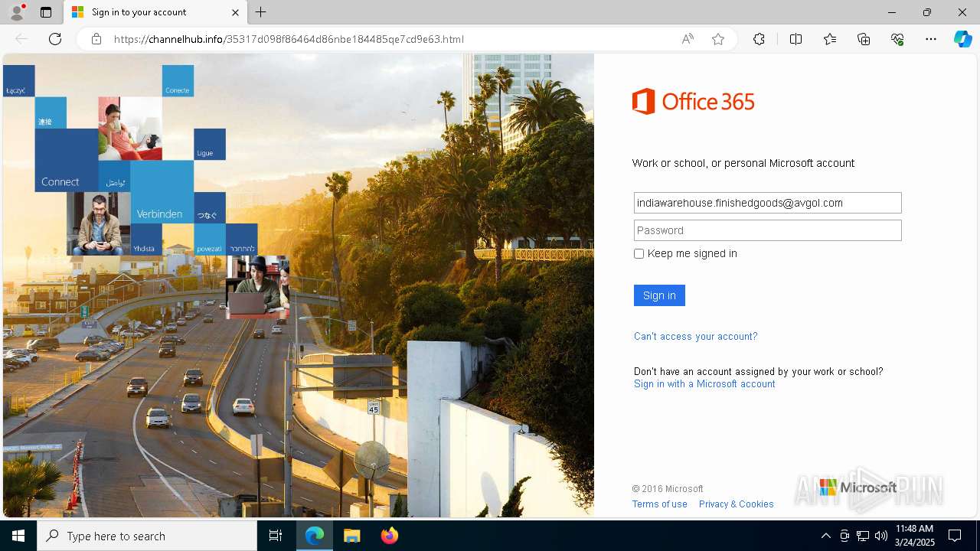Open a new browser tab
Screen dimensions: 980x551
click(261, 12)
